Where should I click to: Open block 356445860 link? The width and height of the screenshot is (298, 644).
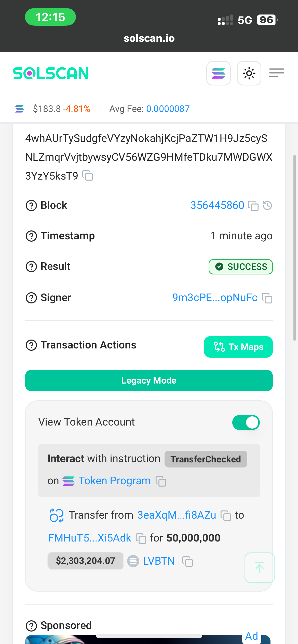tap(217, 205)
